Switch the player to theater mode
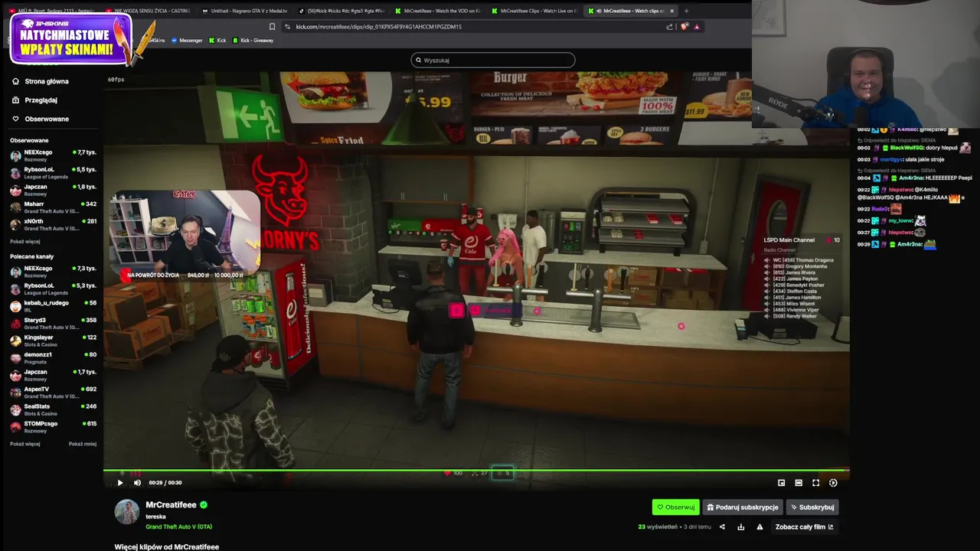The width and height of the screenshot is (980, 551). 799,483
